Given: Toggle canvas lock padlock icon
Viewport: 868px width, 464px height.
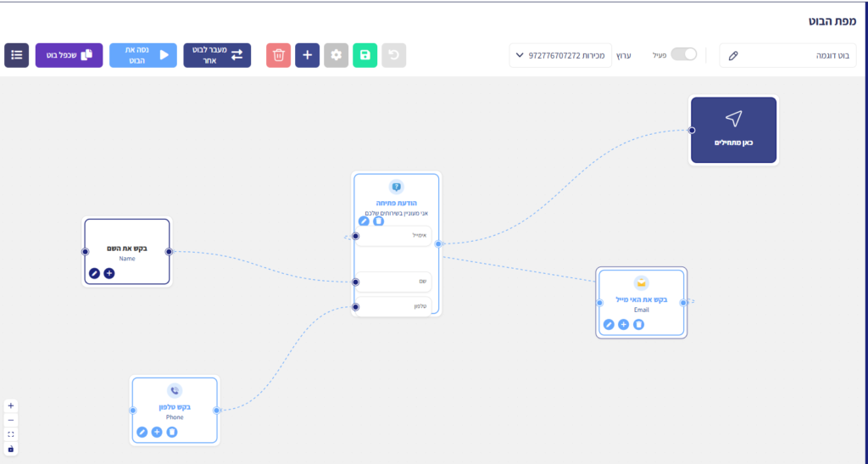Looking at the screenshot, I should tap(10, 449).
